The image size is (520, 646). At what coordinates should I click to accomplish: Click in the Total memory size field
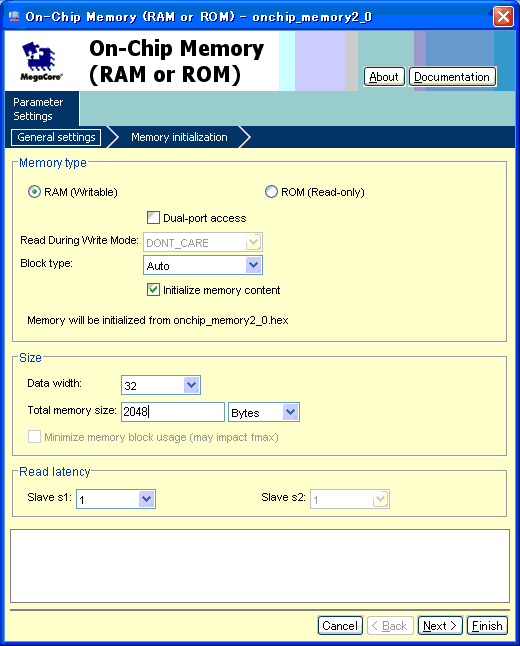pyautogui.click(x=173, y=412)
